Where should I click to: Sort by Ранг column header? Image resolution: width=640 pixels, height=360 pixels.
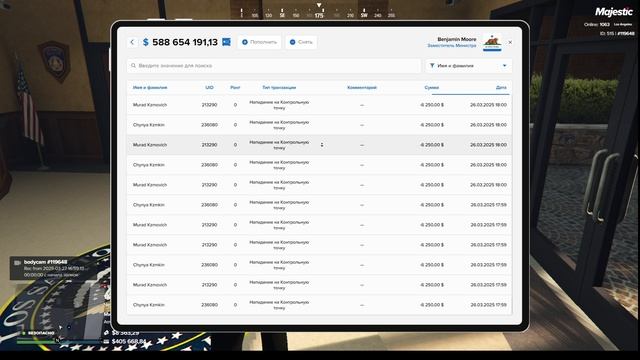(235, 87)
